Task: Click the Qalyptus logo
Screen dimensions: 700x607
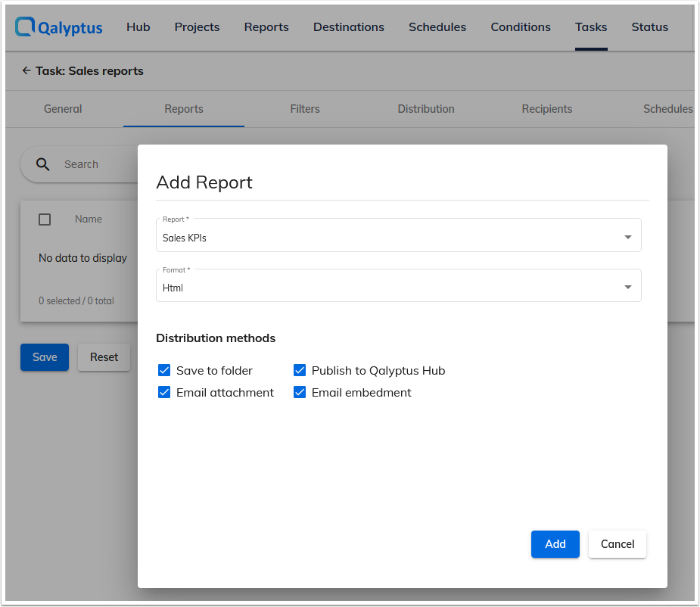Action: coord(58,27)
